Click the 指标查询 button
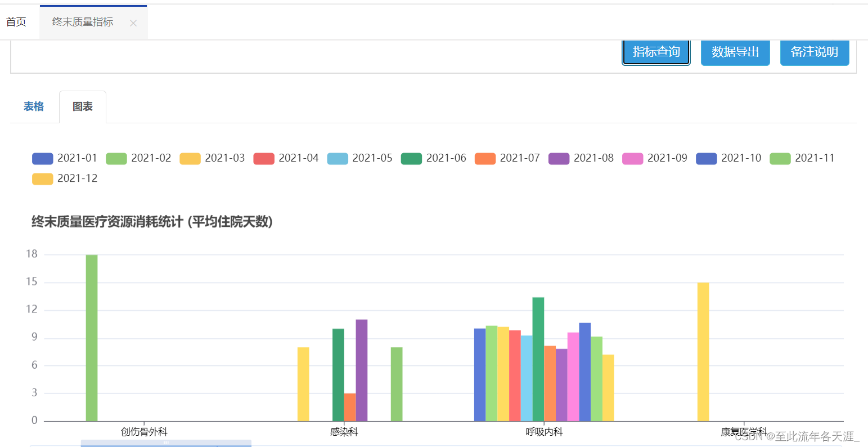868x447 pixels. [656, 52]
